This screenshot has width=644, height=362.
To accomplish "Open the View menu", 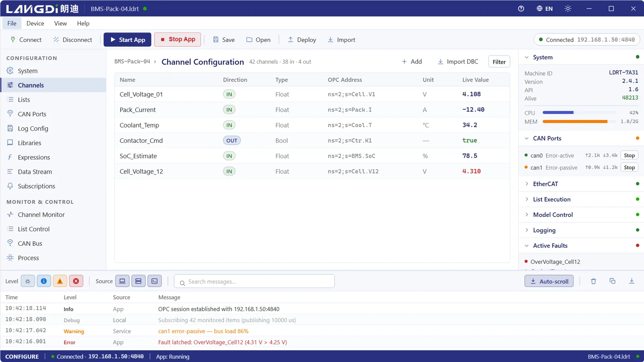I will click(60, 23).
